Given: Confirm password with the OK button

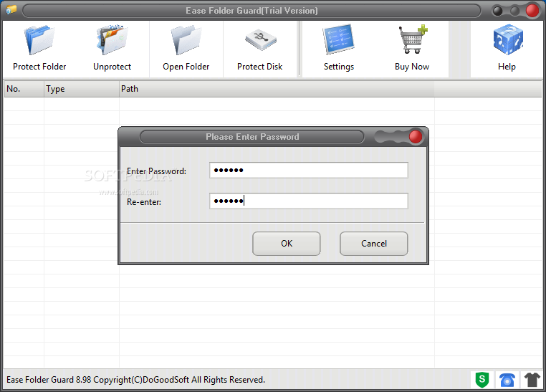Looking at the screenshot, I should (x=286, y=244).
